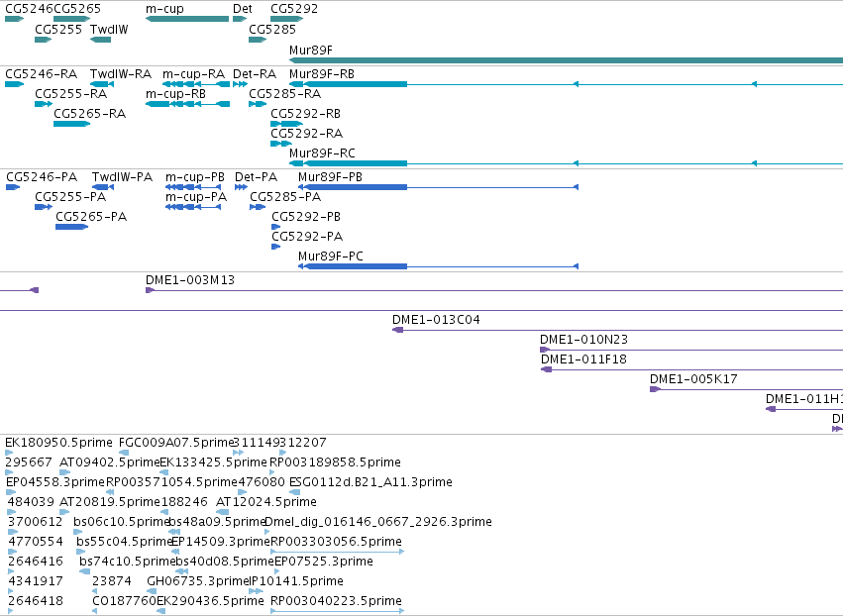Click the CG5285-RA transcript label
843x616 pixels.
click(285, 93)
